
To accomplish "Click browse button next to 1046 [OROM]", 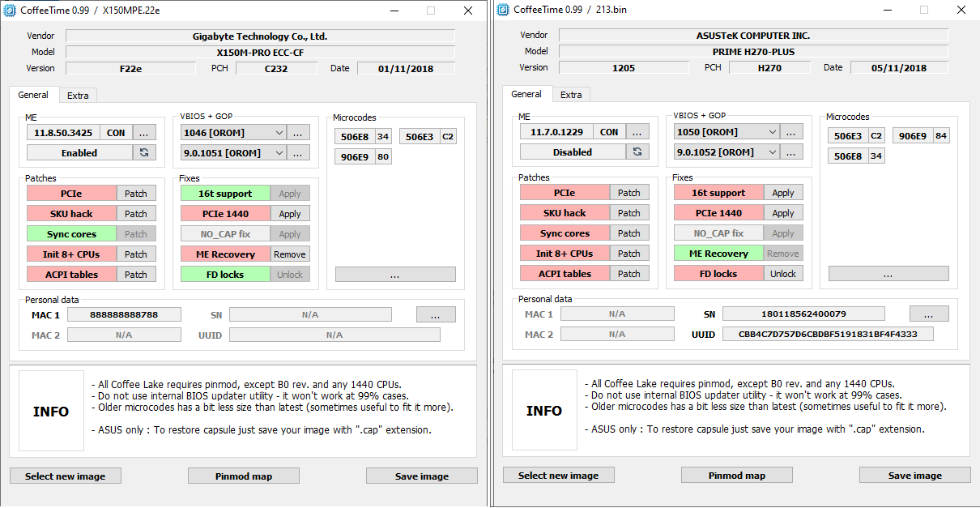I will tap(298, 132).
